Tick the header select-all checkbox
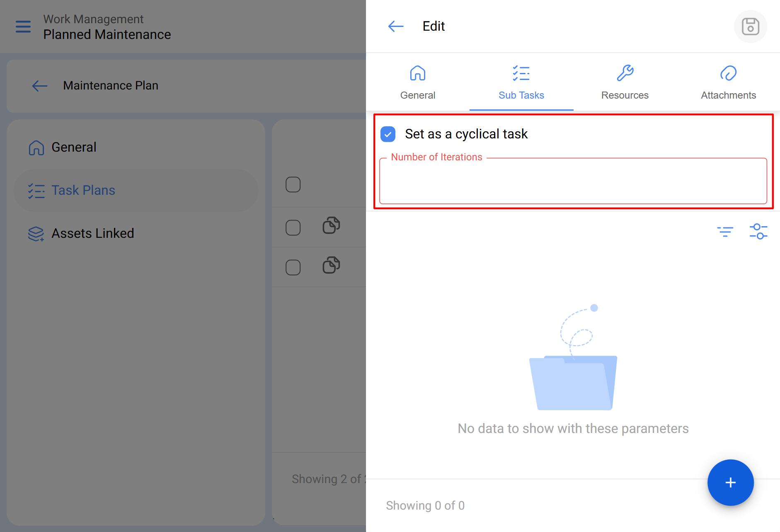The width and height of the screenshot is (780, 532). point(293,184)
